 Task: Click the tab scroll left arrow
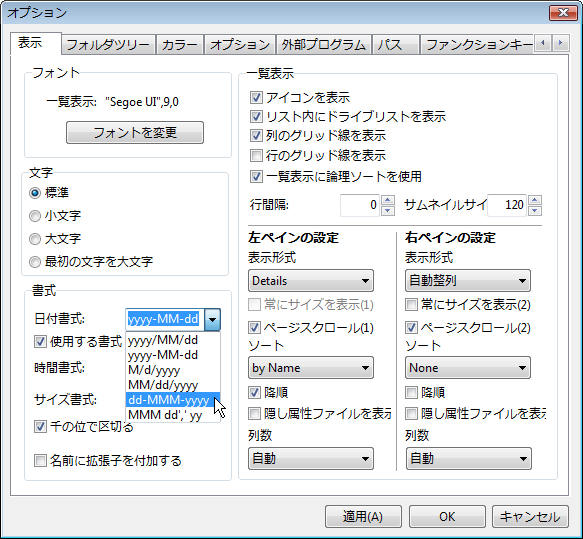pos(543,43)
